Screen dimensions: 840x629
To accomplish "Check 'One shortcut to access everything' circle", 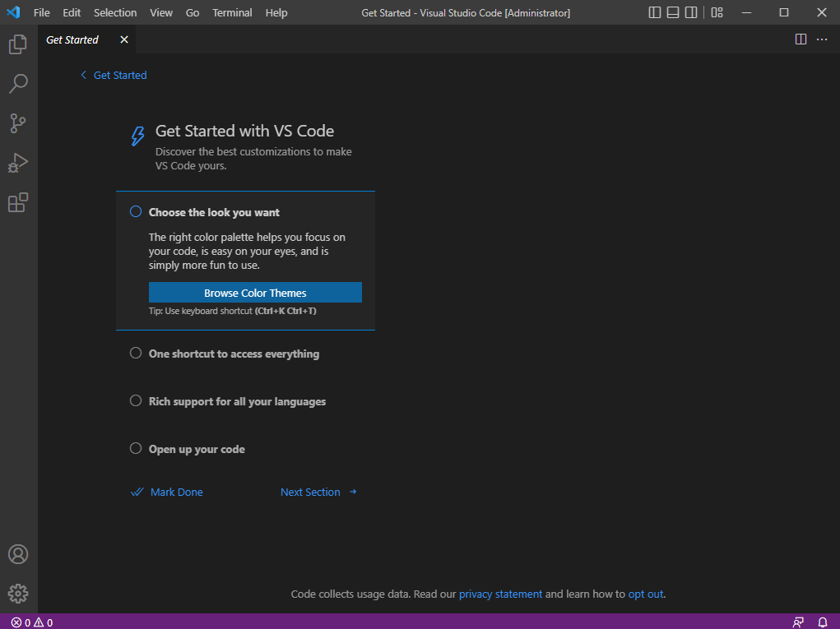I will coord(136,353).
